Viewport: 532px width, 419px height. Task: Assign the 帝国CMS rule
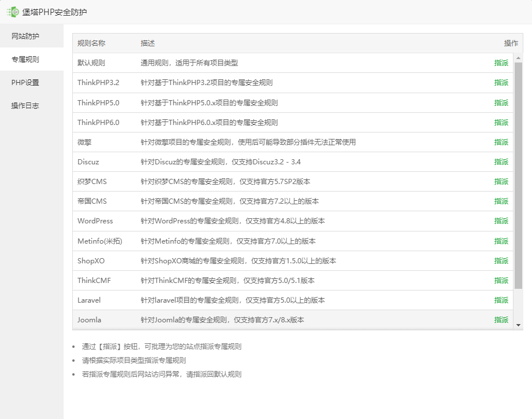tap(501, 201)
